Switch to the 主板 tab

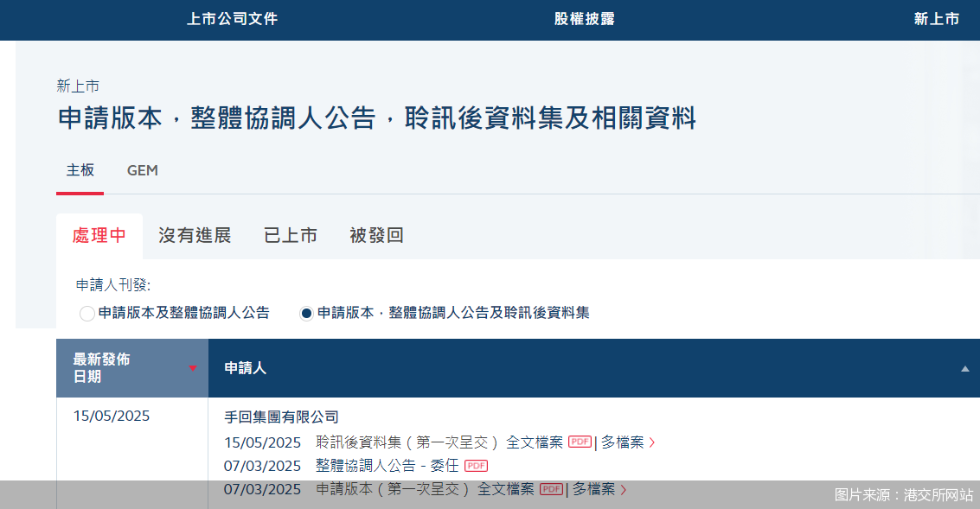tap(80, 170)
